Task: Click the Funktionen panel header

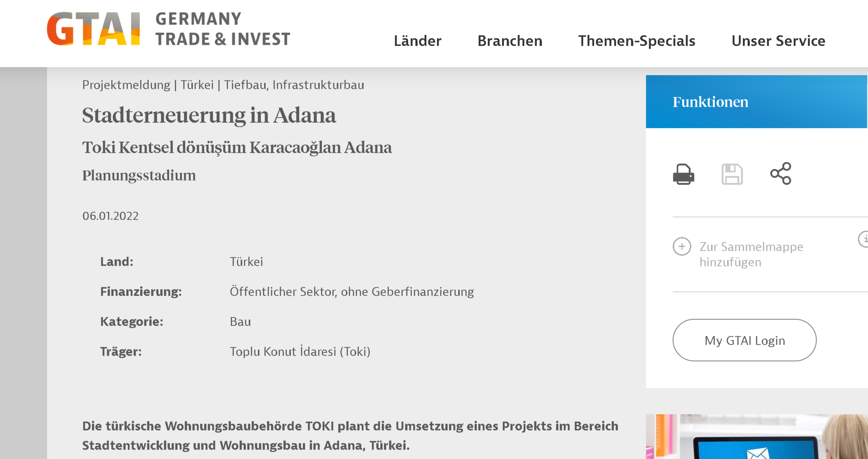Action: pyautogui.click(x=757, y=102)
